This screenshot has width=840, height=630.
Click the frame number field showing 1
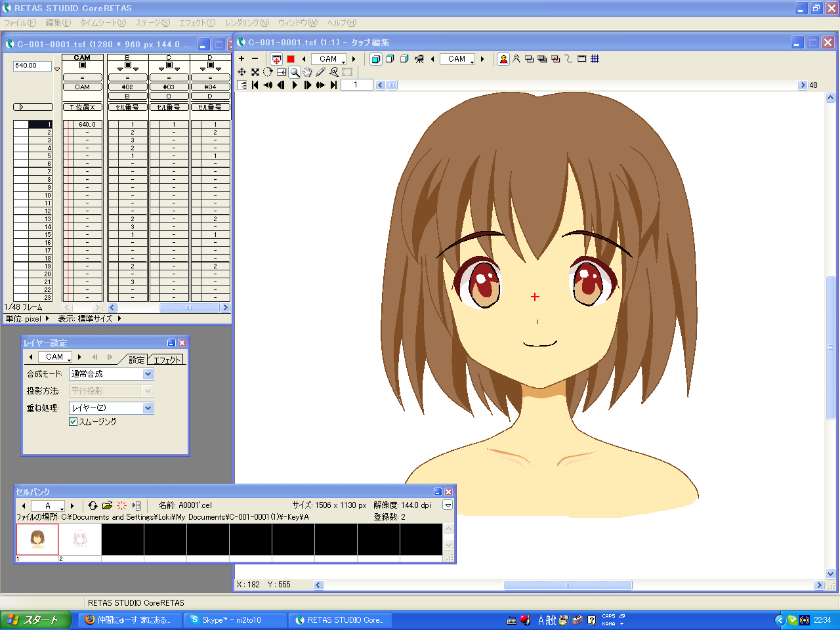click(x=356, y=85)
